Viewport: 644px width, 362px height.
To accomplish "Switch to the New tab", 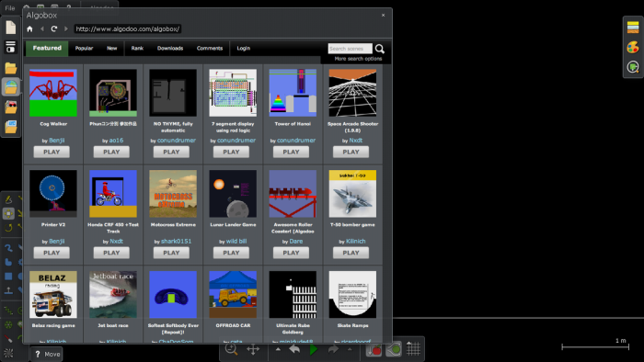I will 111,48.
